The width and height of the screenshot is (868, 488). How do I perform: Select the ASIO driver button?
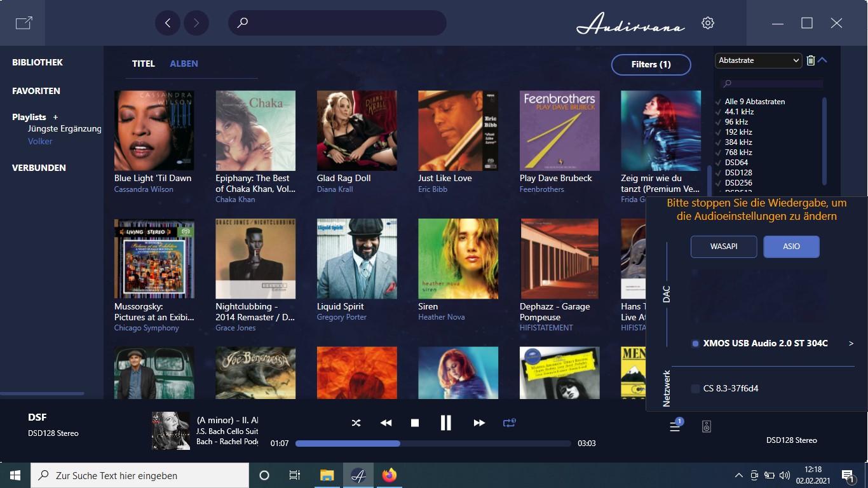791,247
